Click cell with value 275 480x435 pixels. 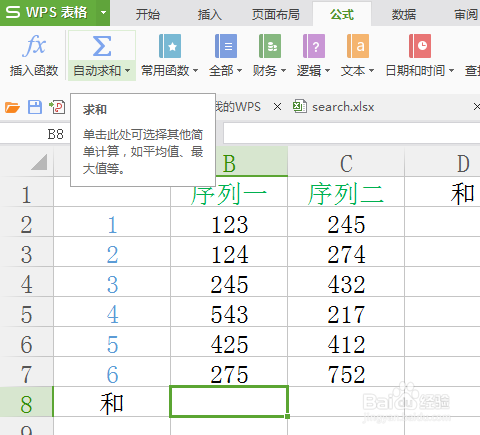point(229,372)
